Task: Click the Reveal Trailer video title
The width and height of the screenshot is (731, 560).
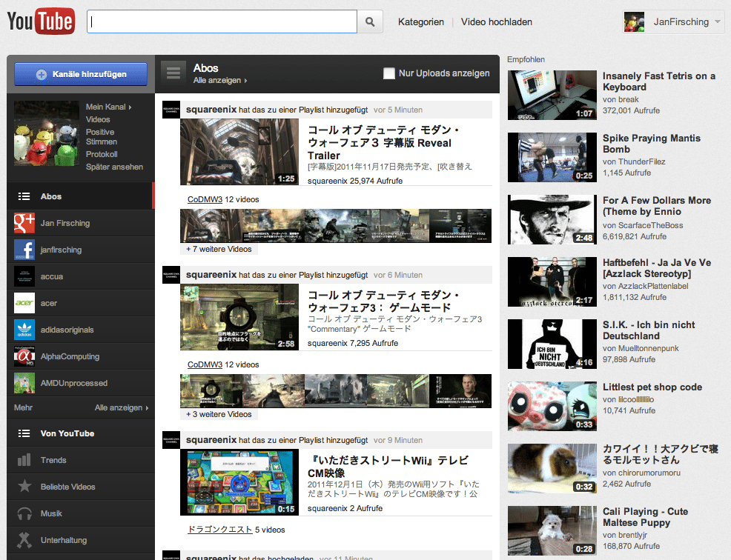Action: click(384, 142)
